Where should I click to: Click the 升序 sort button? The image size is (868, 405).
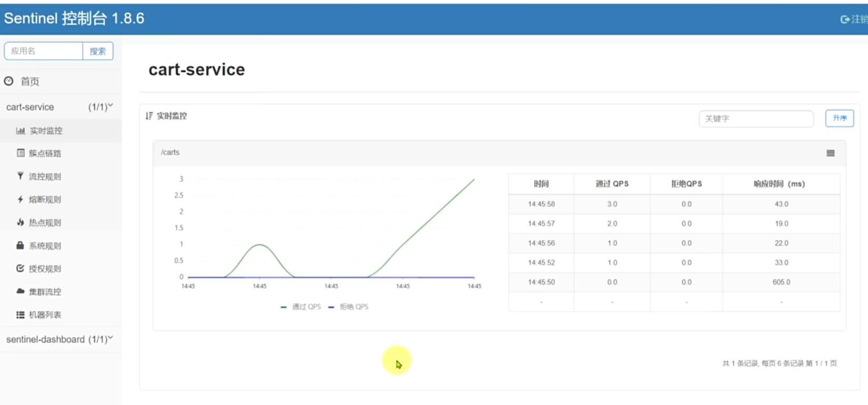pyautogui.click(x=840, y=118)
